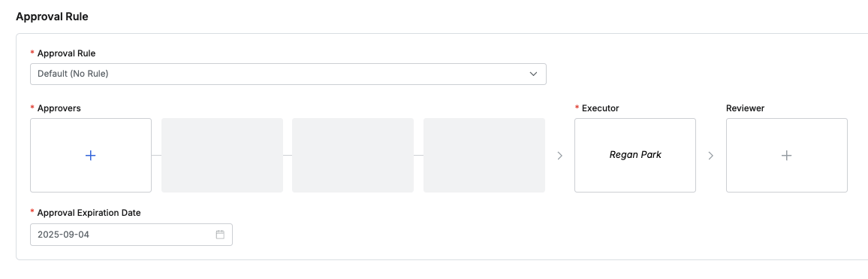The image size is (868, 279).
Task: Click the 2025-09-04 expiration date field
Action: point(131,235)
